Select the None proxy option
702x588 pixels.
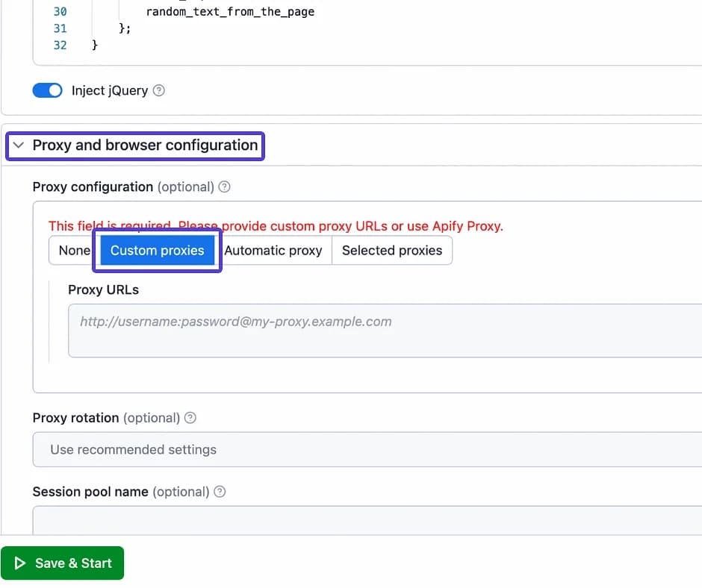pyautogui.click(x=73, y=251)
